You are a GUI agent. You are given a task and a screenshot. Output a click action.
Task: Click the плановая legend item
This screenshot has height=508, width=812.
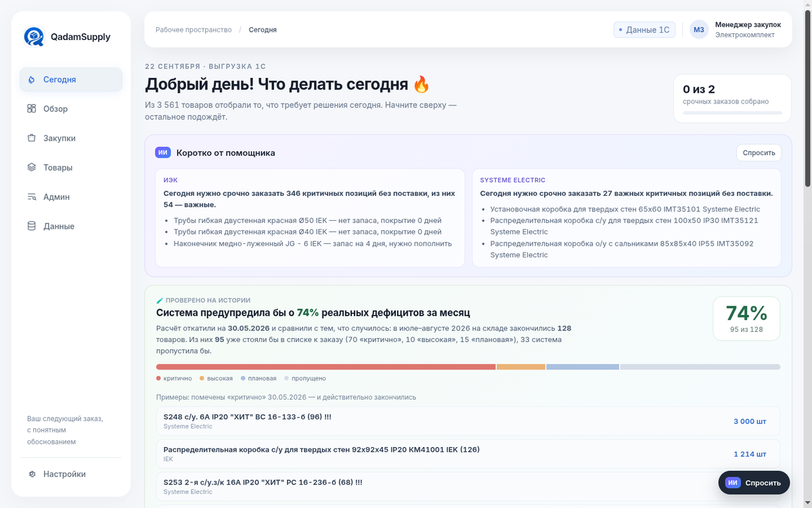[258, 379]
